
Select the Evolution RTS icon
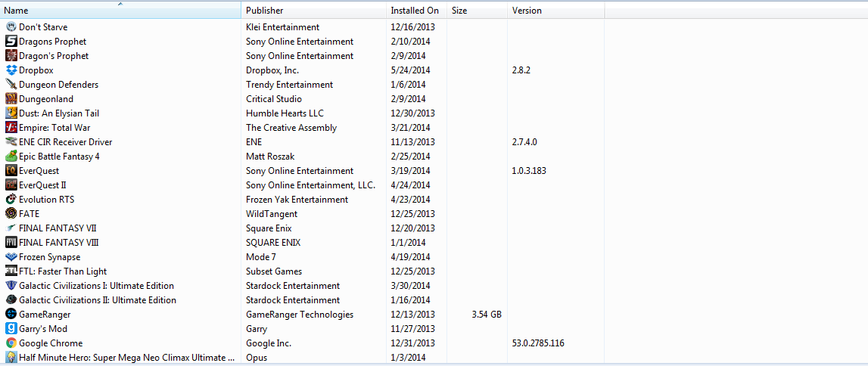click(x=11, y=199)
